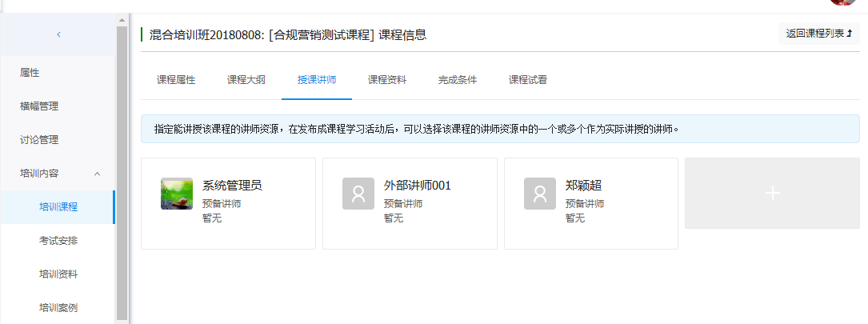Select the 授课讲师 tab
The image size is (868, 324).
point(317,80)
